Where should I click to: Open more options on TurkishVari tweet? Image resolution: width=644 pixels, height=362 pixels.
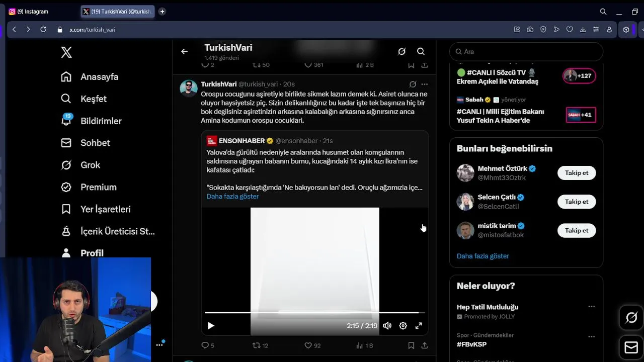click(x=425, y=84)
